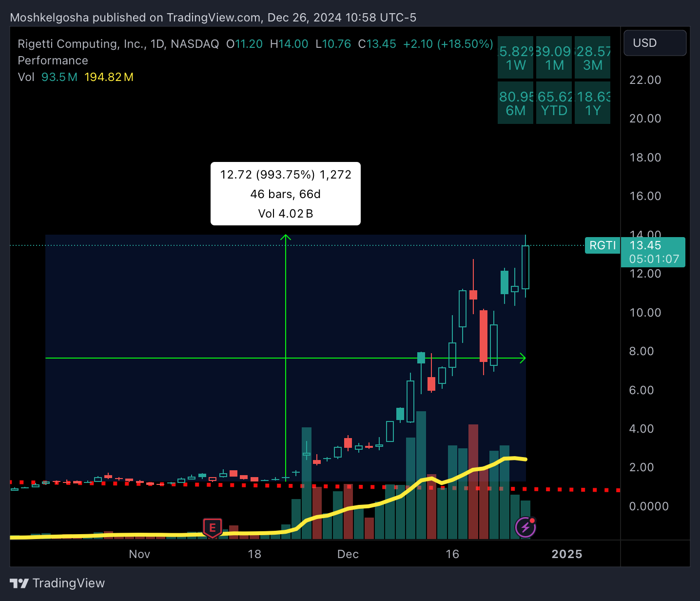Click the '46 bars, 66d' measurement text

click(286, 194)
